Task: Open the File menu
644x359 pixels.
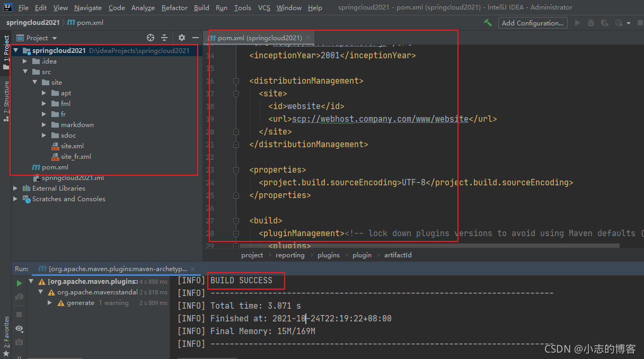Action: pyautogui.click(x=23, y=7)
